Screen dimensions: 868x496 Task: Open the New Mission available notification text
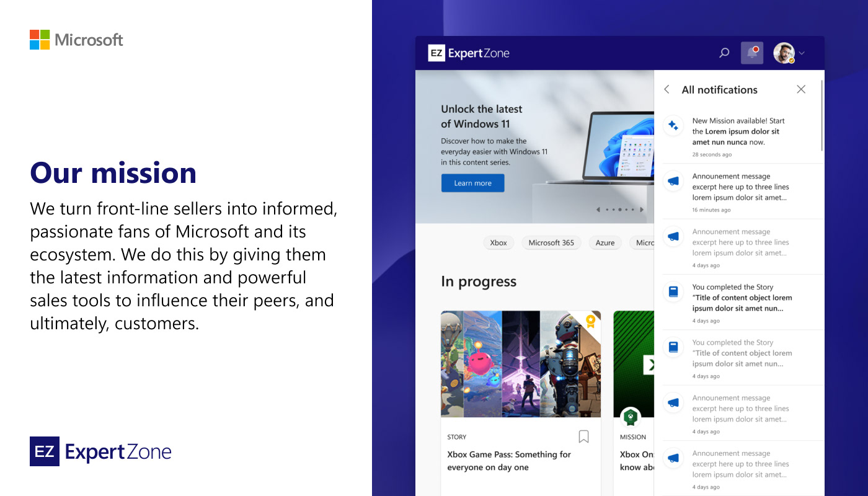738,131
